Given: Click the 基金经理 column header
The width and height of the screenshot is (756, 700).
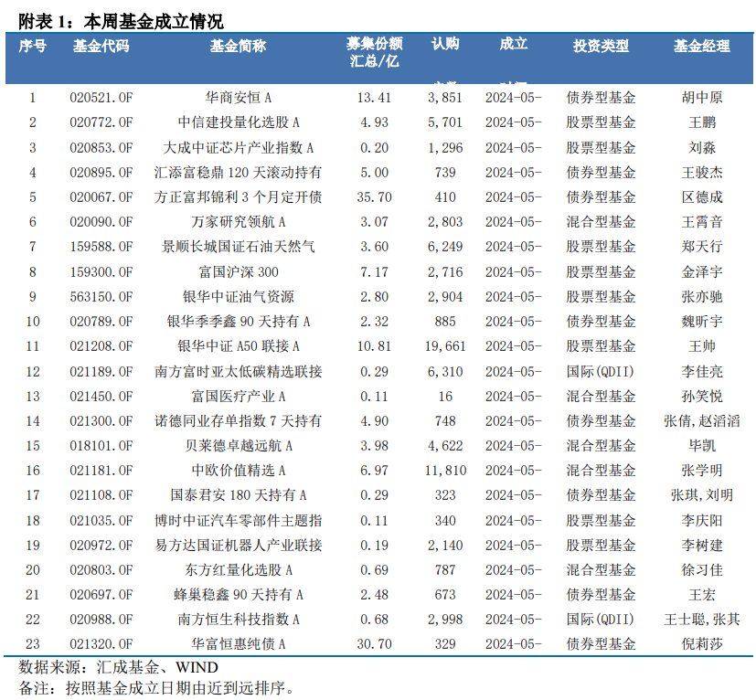Looking at the screenshot, I should point(701,46).
